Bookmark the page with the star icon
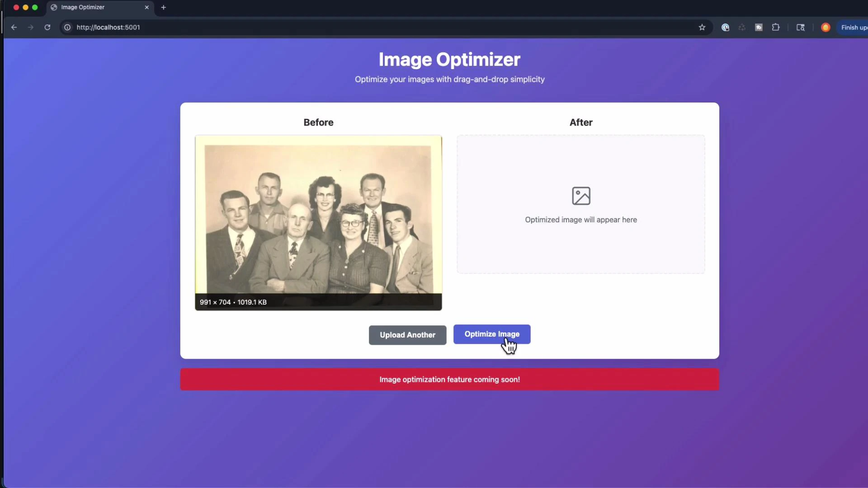This screenshot has height=488, width=868. click(702, 27)
